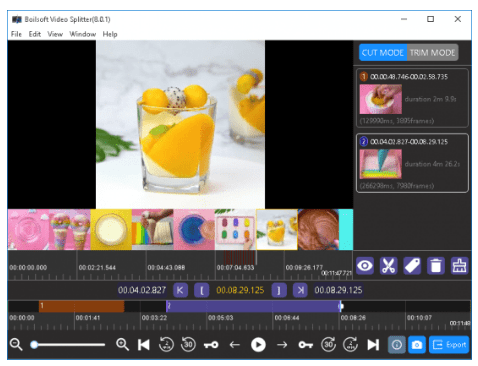Click the zoom slider handle

(x=34, y=344)
